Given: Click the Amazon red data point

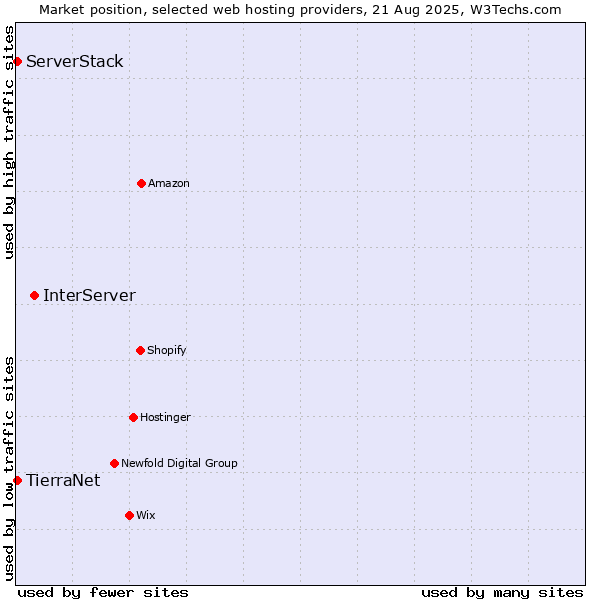Looking at the screenshot, I should pos(141,183).
